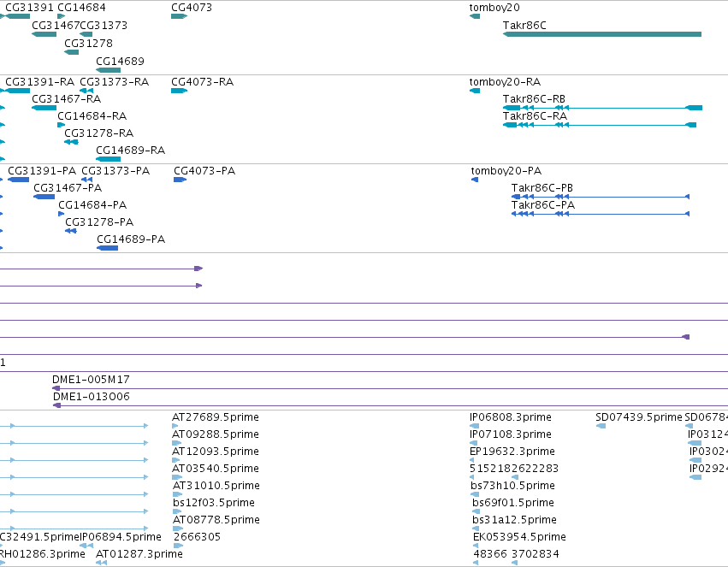
Task: Click the CG31373 gene label
Action: pos(104,25)
